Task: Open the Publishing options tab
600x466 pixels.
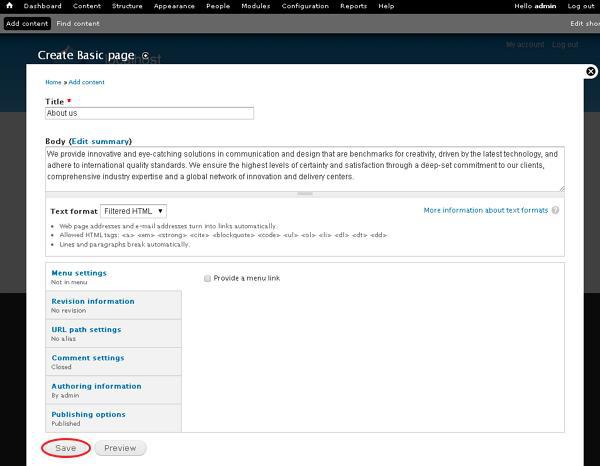Action: click(88, 414)
